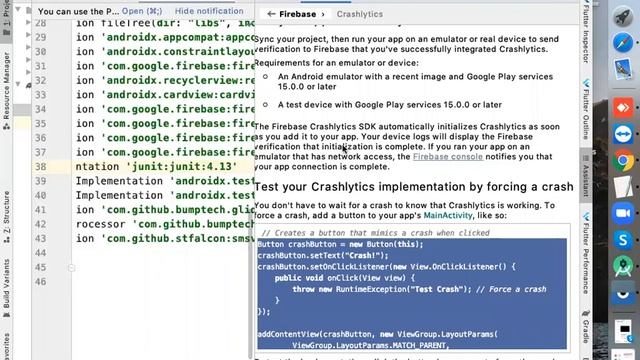Screen dimensions: 640x360
Task: Open Safari compass icon in Dock
Action: tap(622, 43)
